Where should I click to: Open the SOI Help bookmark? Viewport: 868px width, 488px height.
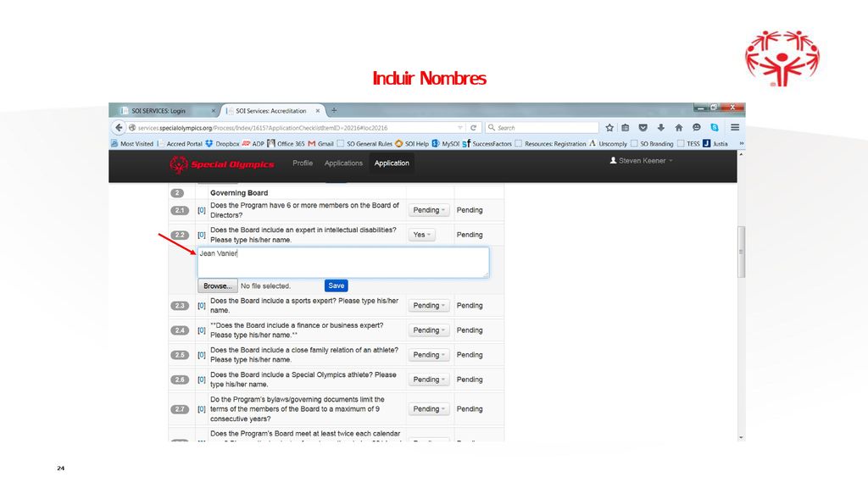[411, 144]
